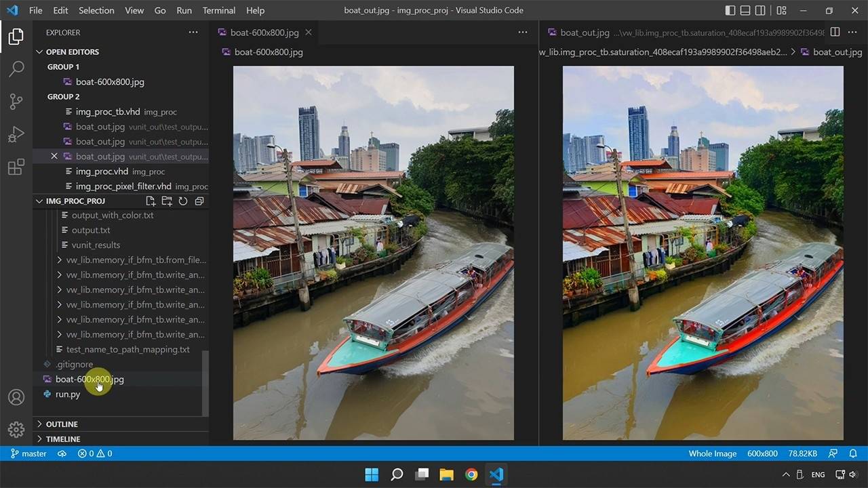Open Windows taskbar Search
This screenshot has height=488, width=868.
(397, 474)
